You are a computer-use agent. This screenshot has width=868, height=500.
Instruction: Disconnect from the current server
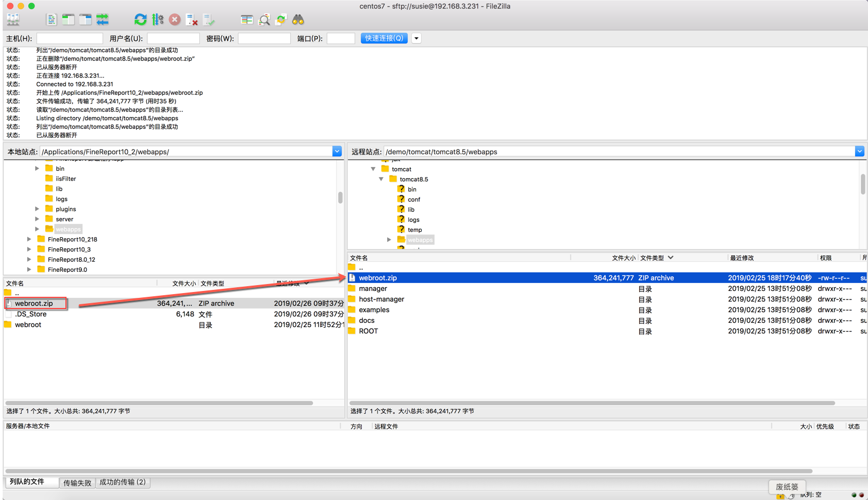191,20
